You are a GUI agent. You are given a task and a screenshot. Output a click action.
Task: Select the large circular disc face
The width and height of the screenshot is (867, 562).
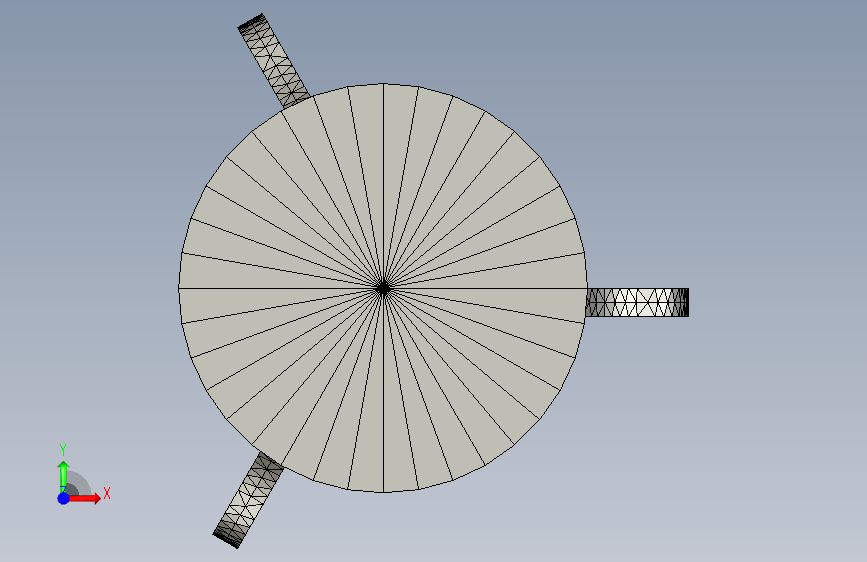click(x=383, y=288)
